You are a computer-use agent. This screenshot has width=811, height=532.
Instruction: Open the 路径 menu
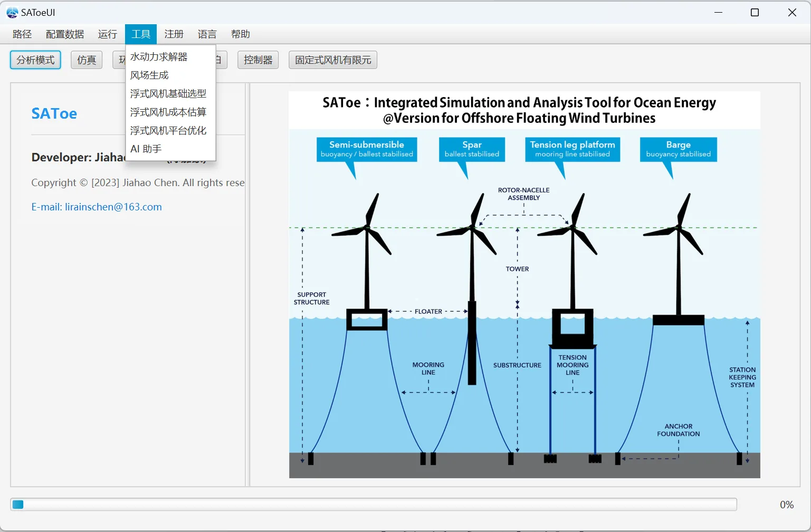click(22, 34)
